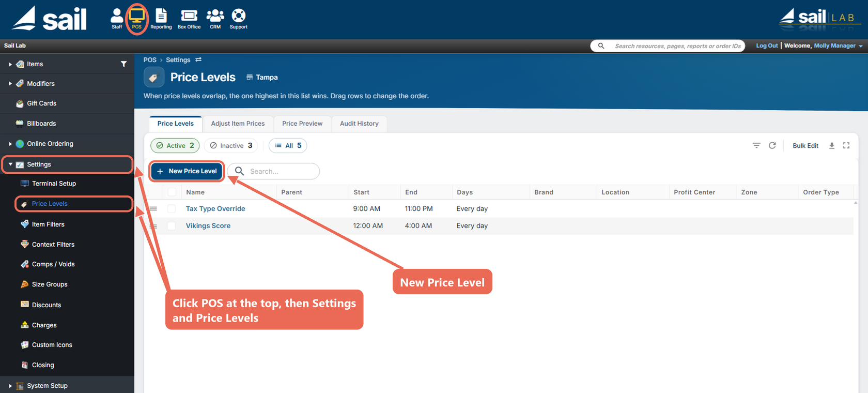
Task: Switch to the Audit History tab
Action: [x=359, y=124]
